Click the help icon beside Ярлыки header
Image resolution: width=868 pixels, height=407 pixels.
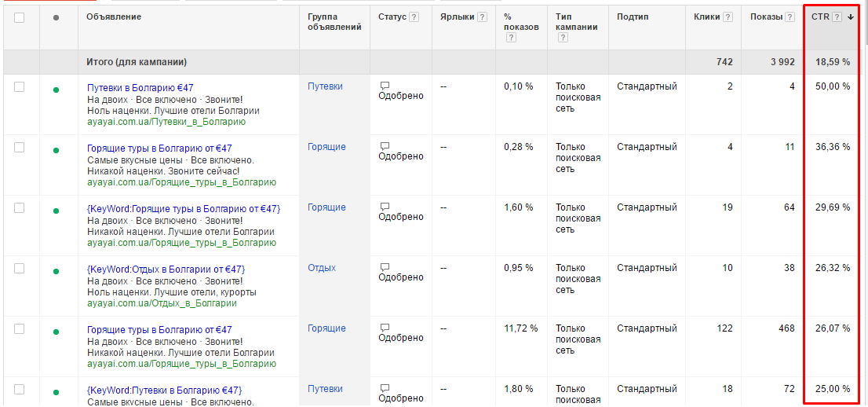coord(482,17)
